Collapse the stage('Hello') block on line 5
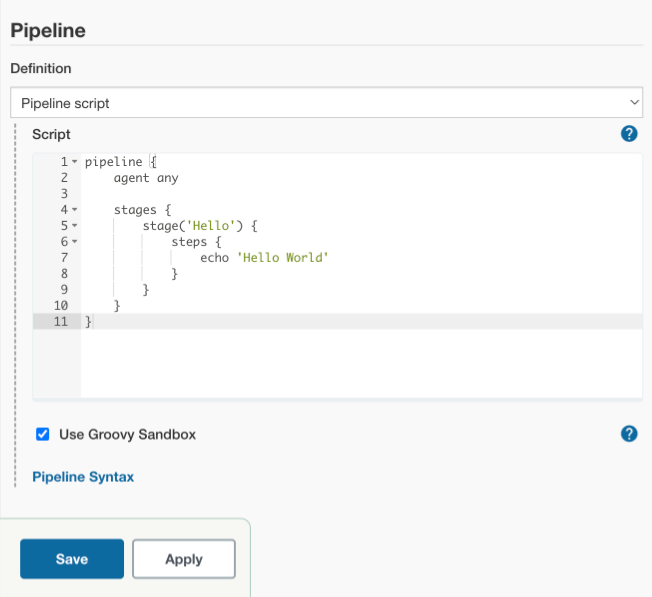 [74, 226]
